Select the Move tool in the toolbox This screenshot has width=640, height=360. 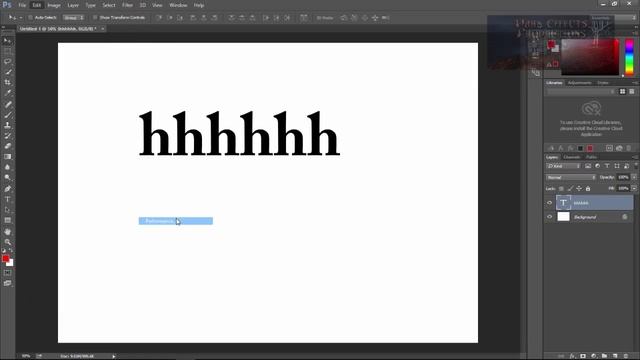[x=7, y=41]
